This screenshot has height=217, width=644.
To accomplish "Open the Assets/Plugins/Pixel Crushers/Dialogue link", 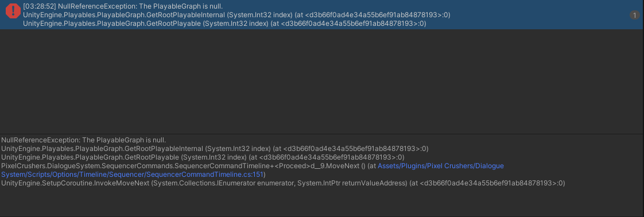I will click(x=440, y=166).
